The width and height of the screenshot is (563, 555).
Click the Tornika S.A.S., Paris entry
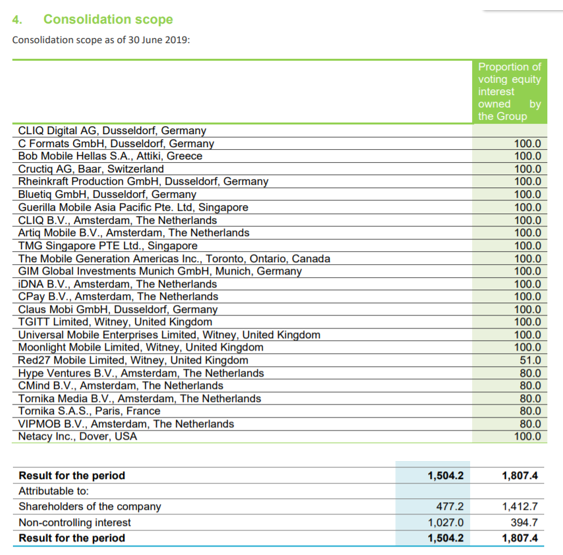89,411
